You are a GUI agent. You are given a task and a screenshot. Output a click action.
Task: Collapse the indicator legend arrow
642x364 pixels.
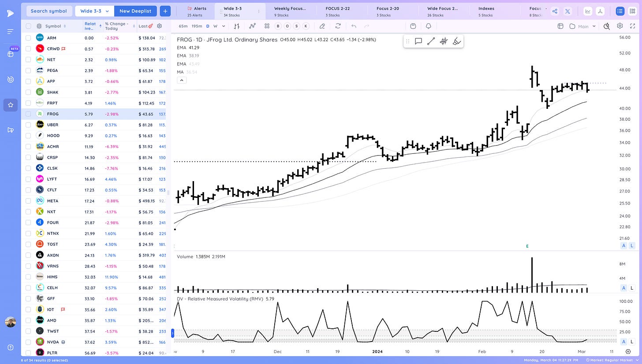[182, 80]
